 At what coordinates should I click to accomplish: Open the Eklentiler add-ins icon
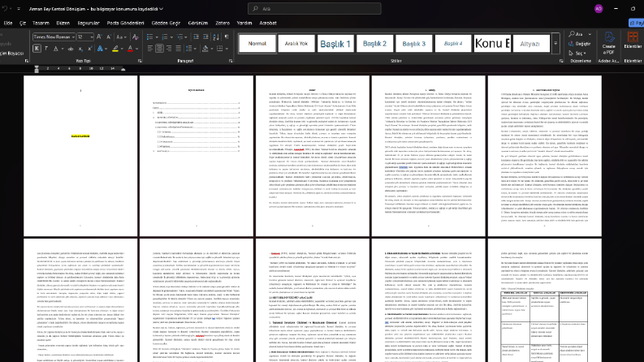click(x=633, y=41)
